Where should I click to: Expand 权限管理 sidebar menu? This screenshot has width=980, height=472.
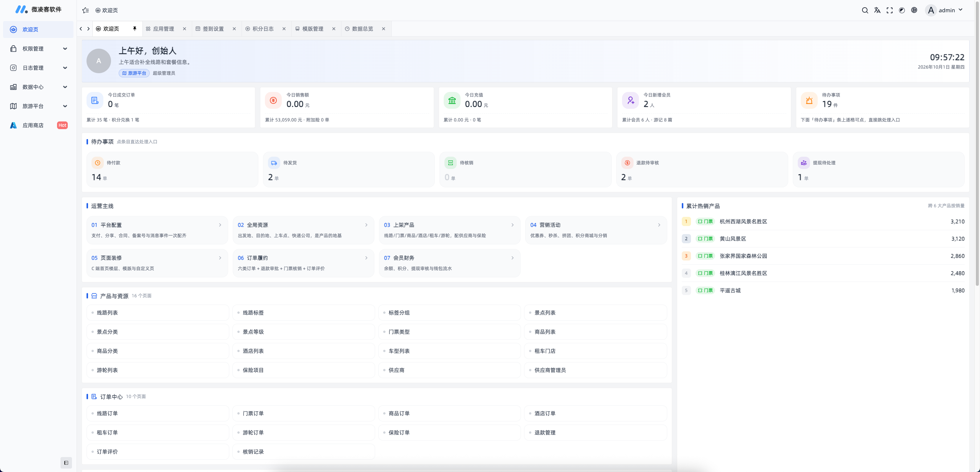(38, 49)
